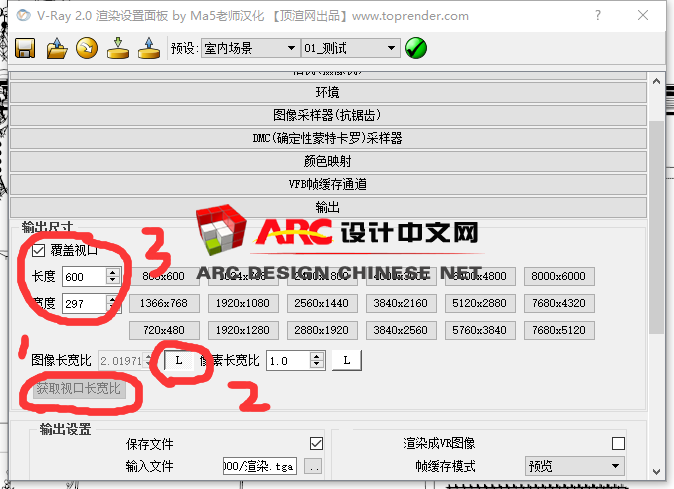Click the import down-arrow disk icon
This screenshot has height=489, width=674.
118,48
